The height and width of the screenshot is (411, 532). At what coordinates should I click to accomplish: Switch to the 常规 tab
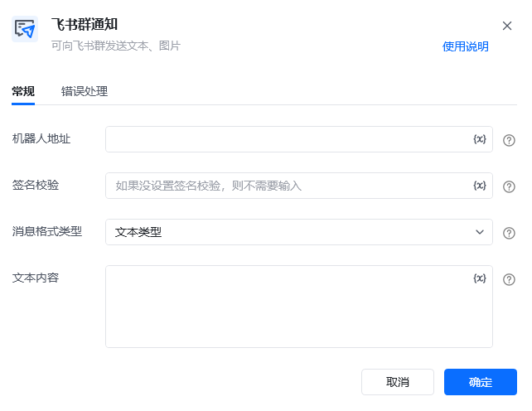pos(23,91)
